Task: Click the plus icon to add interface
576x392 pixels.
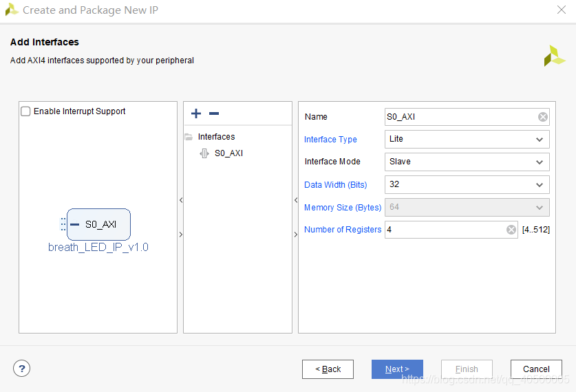Action: (x=196, y=113)
